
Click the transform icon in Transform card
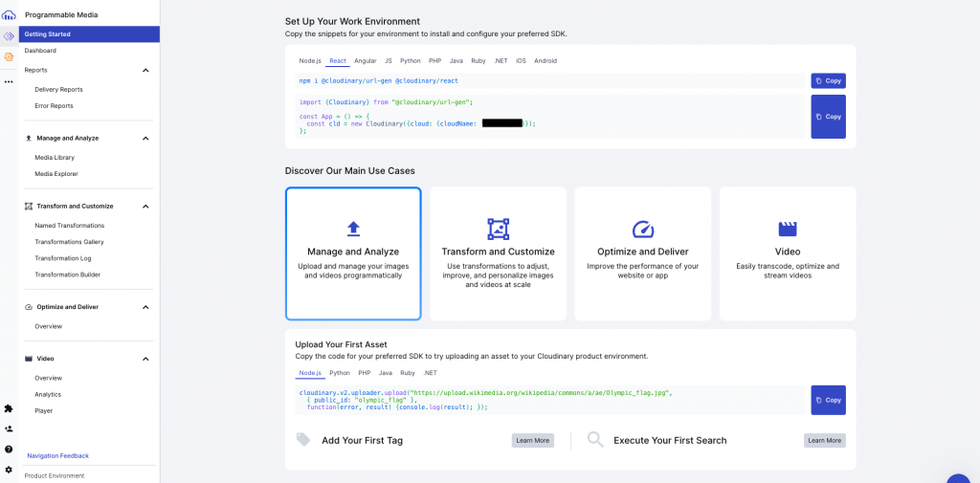point(498,230)
